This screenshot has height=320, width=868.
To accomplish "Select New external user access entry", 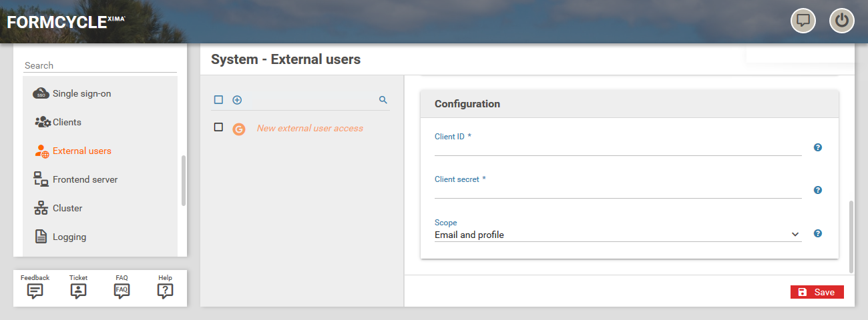I will tap(310, 129).
